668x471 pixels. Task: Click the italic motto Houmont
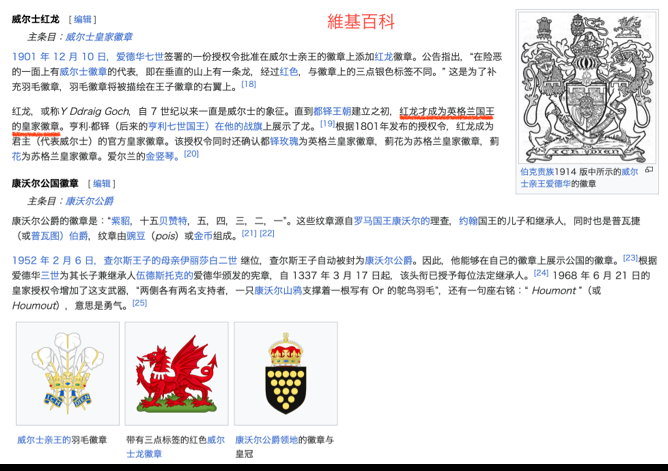pos(554,291)
